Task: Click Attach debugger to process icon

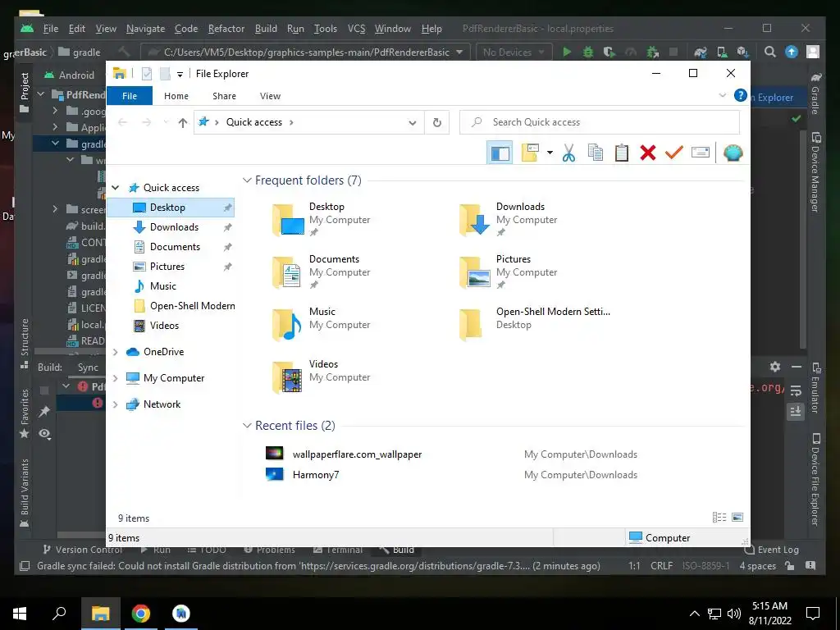Action: [x=652, y=52]
